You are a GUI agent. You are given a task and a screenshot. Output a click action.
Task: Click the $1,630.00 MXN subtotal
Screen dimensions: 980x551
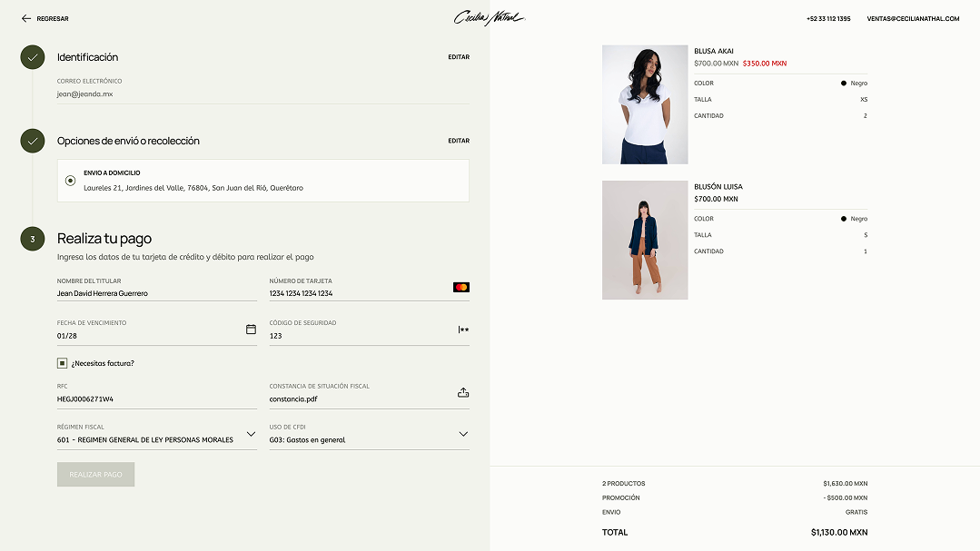point(845,484)
